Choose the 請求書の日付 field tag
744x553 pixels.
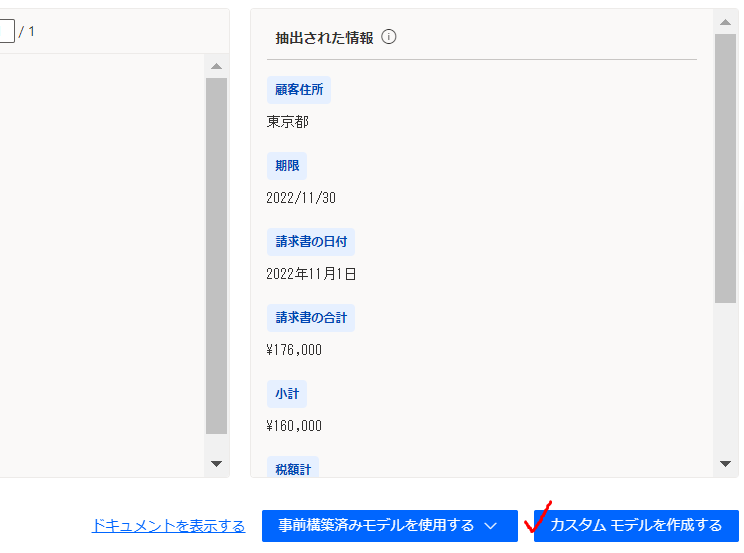click(310, 242)
